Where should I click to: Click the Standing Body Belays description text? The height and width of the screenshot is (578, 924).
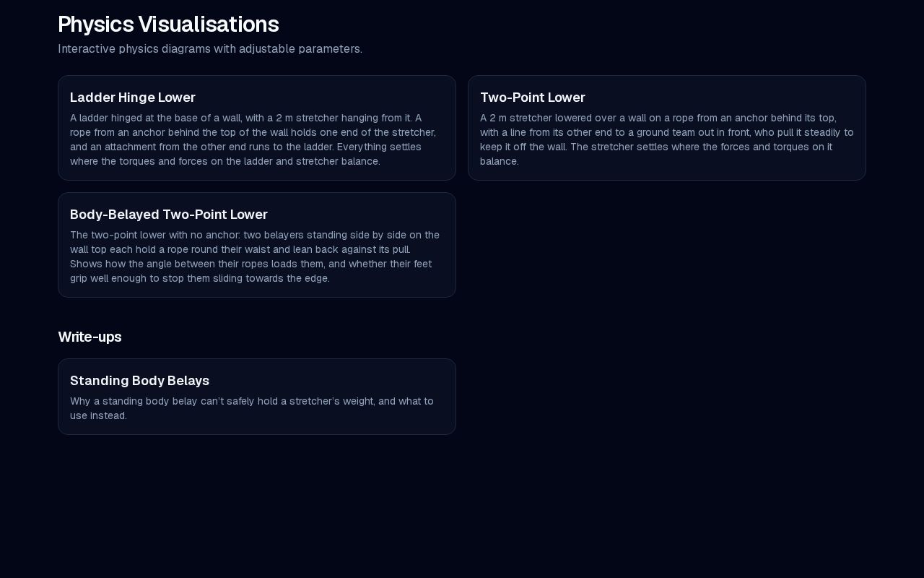coord(252,408)
